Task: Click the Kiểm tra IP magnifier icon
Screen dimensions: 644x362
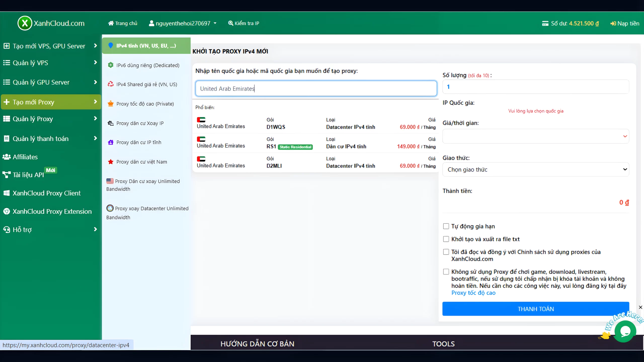Action: pos(230,23)
